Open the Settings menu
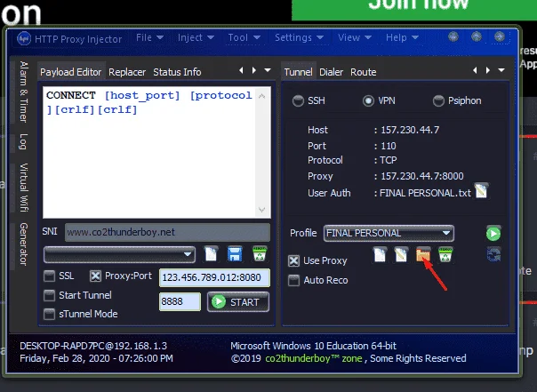Screen dimensions: 537x392 (299, 37)
